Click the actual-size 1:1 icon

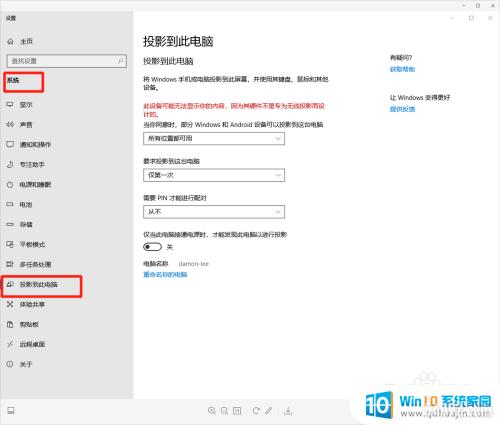(x=237, y=411)
